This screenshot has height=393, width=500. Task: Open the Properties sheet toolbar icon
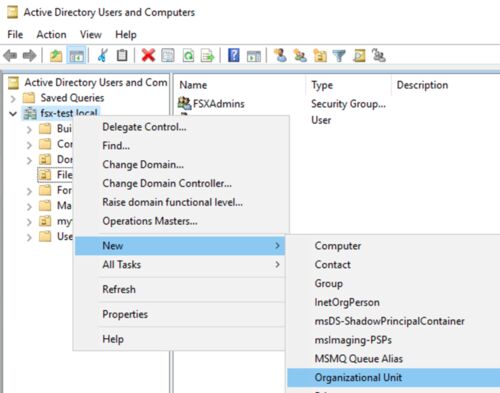pos(168,55)
